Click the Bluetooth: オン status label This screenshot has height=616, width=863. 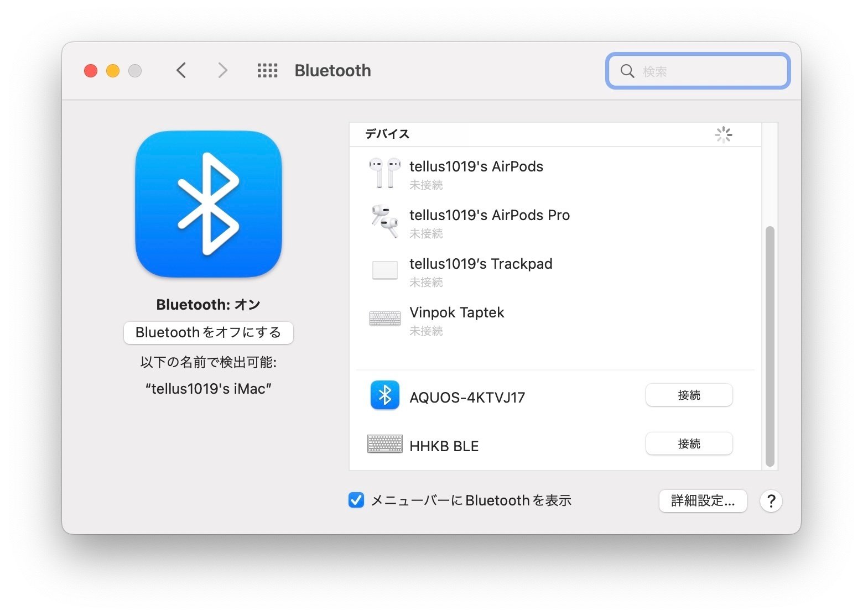tap(209, 305)
